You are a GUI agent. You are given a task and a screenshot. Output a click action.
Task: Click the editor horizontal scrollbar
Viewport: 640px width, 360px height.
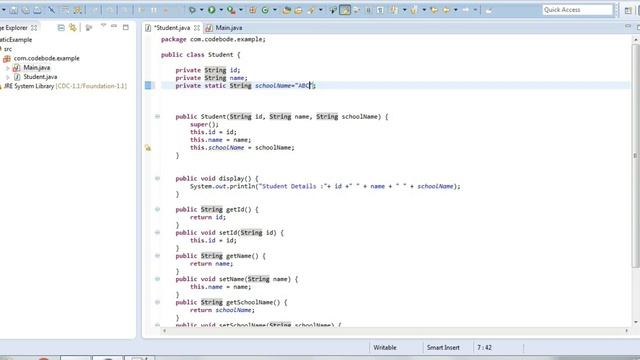tap(395, 331)
